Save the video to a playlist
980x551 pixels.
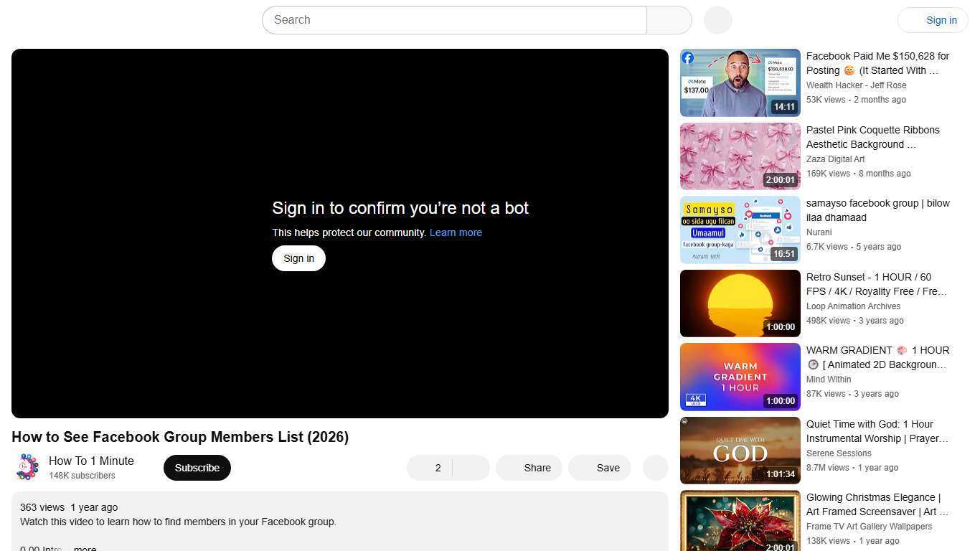click(599, 468)
